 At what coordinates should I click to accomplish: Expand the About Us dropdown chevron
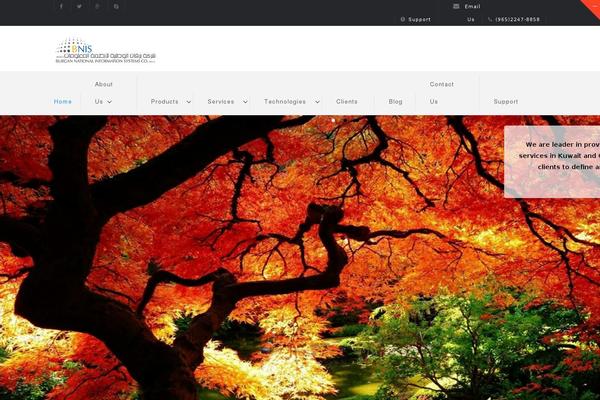click(109, 102)
